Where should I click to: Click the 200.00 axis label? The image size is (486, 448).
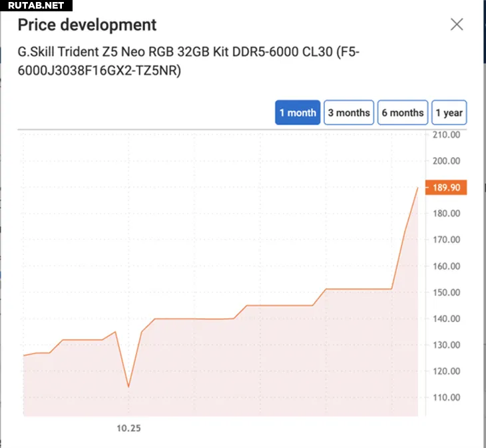pos(446,161)
